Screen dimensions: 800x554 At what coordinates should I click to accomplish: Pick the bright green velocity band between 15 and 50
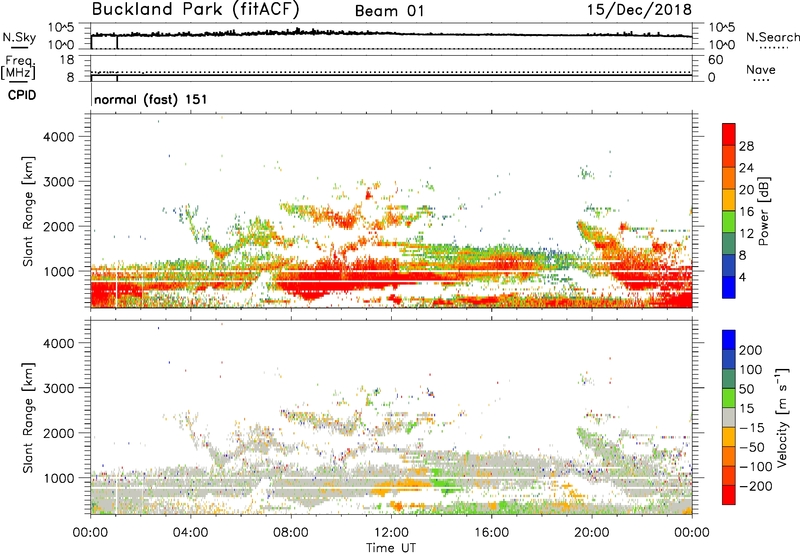tap(729, 398)
